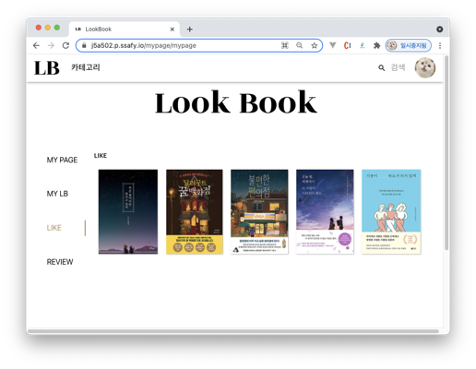Open the 카테고리 category menu

86,67
